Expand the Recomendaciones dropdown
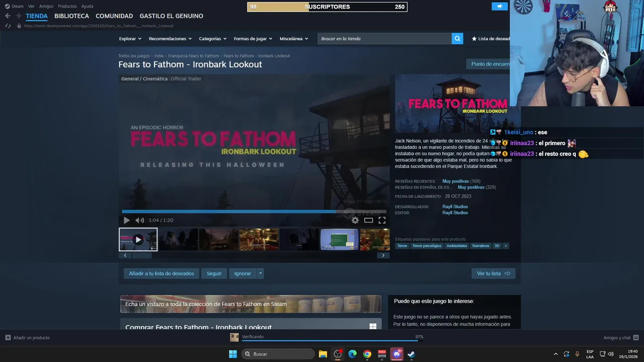The height and width of the screenshot is (362, 644). pos(171,39)
